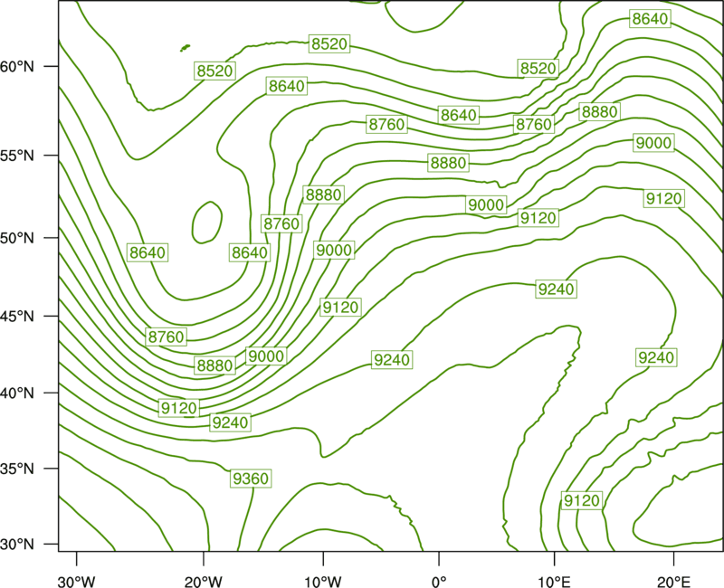
Task: Pick the 45°N latitude axis label
Action: [17, 316]
